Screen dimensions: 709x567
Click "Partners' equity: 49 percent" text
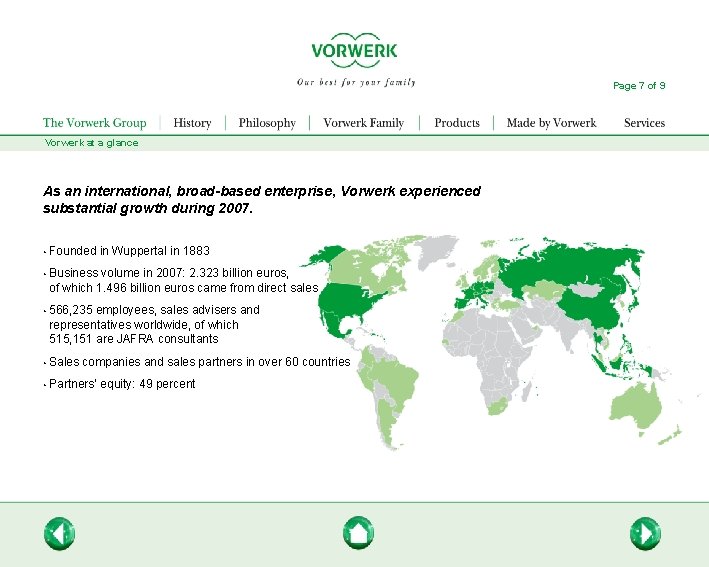[x=122, y=384]
